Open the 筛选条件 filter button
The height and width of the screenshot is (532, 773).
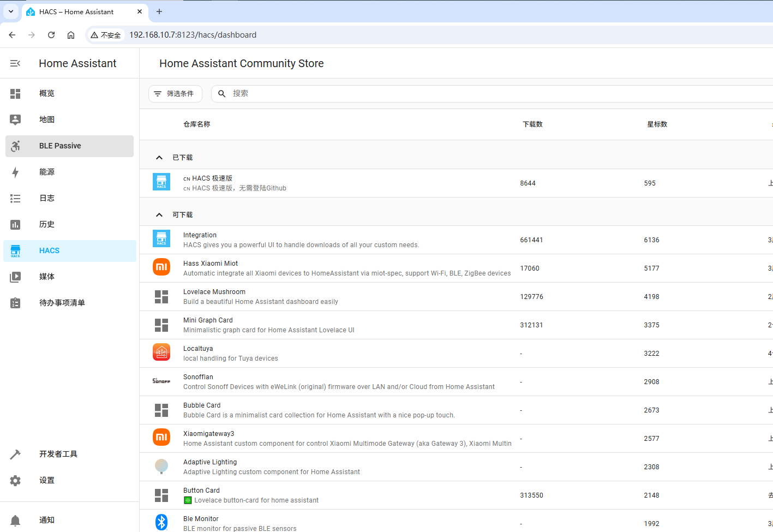175,94
